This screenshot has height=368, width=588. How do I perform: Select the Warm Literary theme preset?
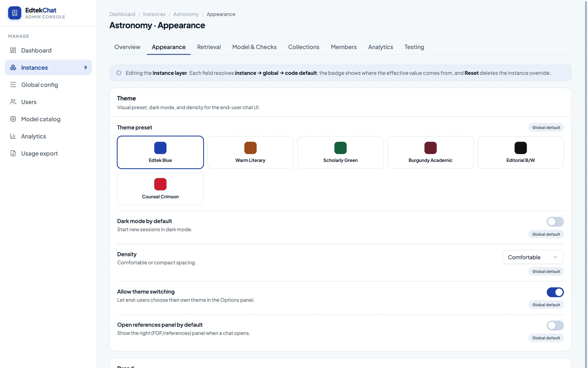[x=250, y=152]
